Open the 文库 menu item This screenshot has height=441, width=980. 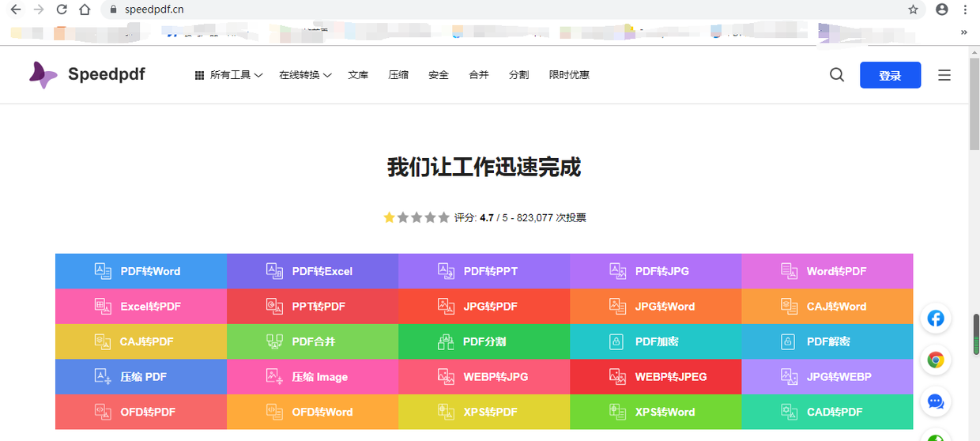pyautogui.click(x=358, y=75)
